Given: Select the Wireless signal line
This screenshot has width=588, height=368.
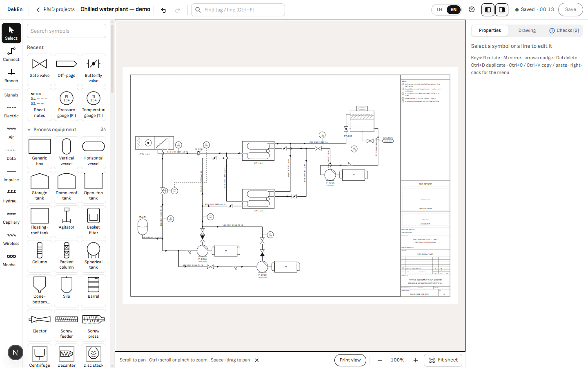Looking at the screenshot, I should click(11, 238).
